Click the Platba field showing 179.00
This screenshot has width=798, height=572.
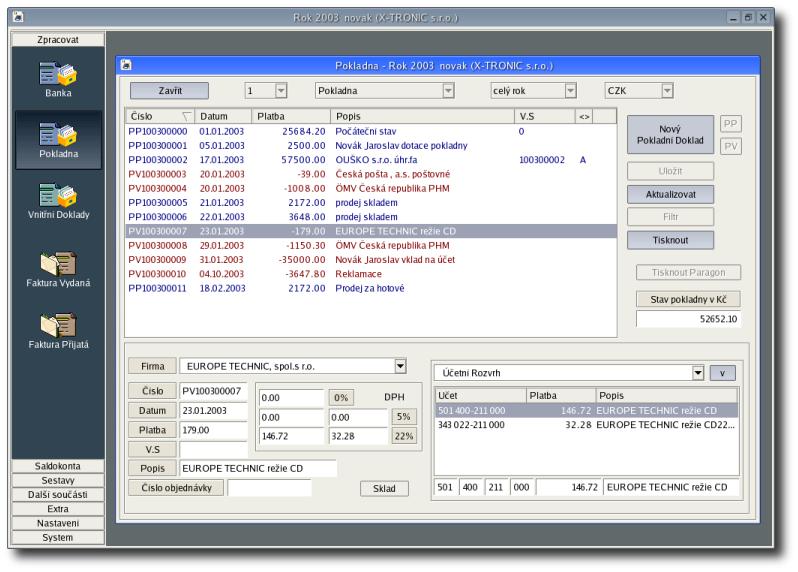tap(213, 430)
